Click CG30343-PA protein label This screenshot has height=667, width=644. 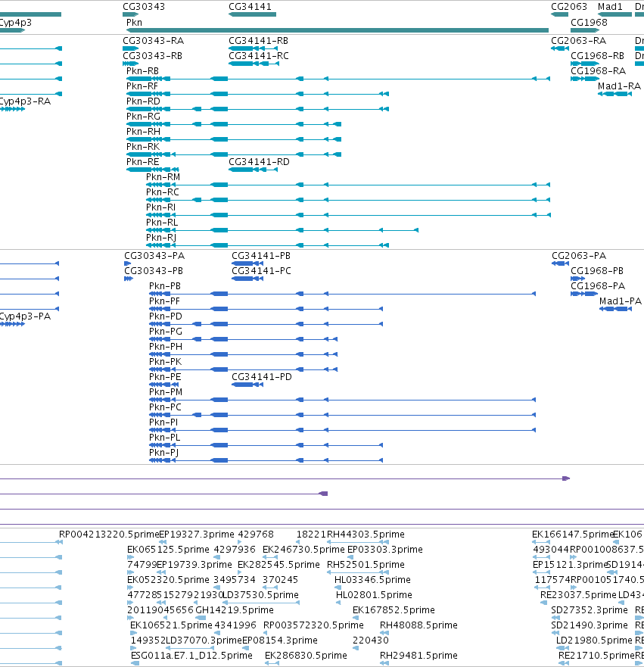pos(154,256)
